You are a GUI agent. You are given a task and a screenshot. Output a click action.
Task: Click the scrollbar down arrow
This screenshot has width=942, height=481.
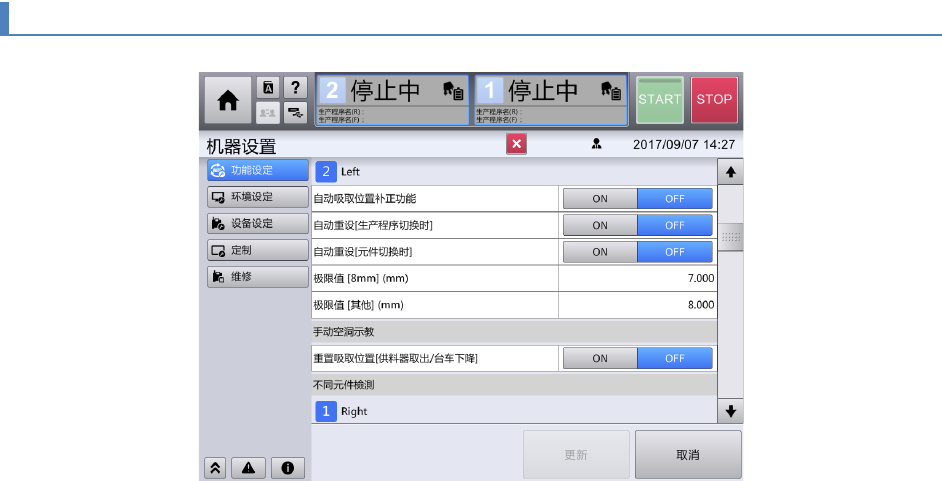pyautogui.click(x=731, y=411)
